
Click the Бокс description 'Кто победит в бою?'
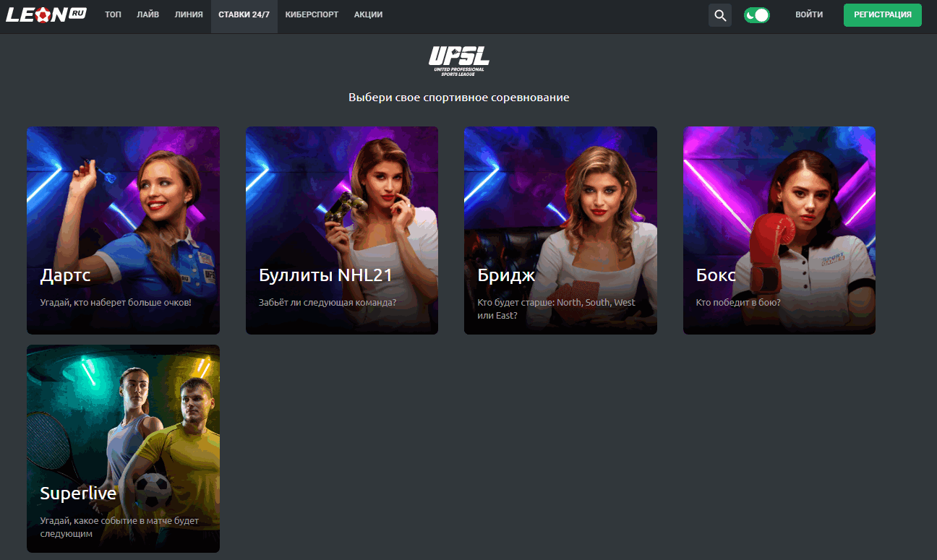tap(738, 303)
